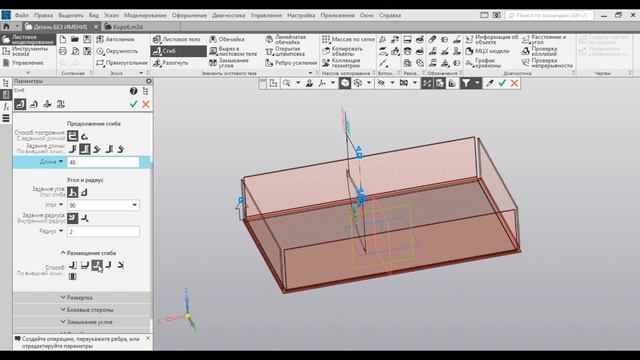
Task: Click the Замыкание углов ribbon tool
Action: [229, 63]
